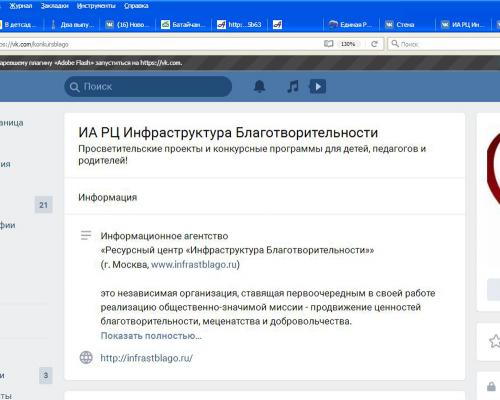The height and width of the screenshot is (400, 500).
Task: Click the padlock icon at bottom right
Action: (x=491, y=386)
